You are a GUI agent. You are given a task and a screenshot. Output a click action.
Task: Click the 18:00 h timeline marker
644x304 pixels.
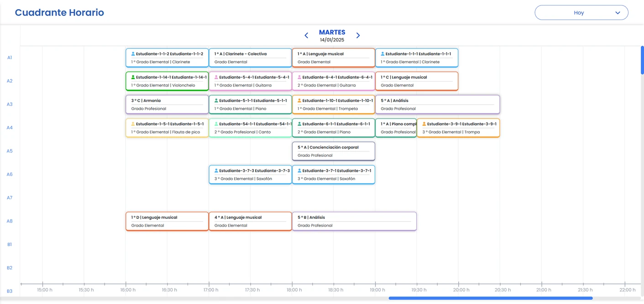(x=294, y=290)
